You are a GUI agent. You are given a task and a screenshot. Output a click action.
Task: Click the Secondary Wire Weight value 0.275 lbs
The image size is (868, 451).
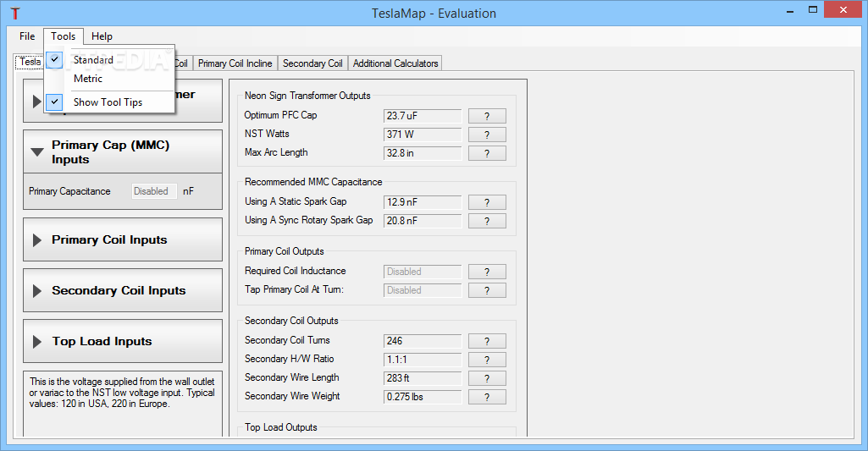423,397
